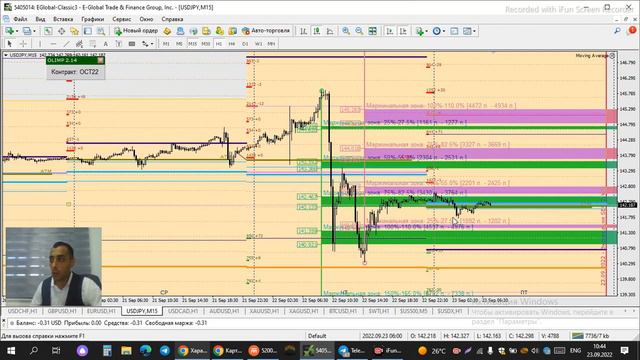Toggle the Navigator panel icon
The width and height of the screenshot is (640, 360).
coord(74,31)
